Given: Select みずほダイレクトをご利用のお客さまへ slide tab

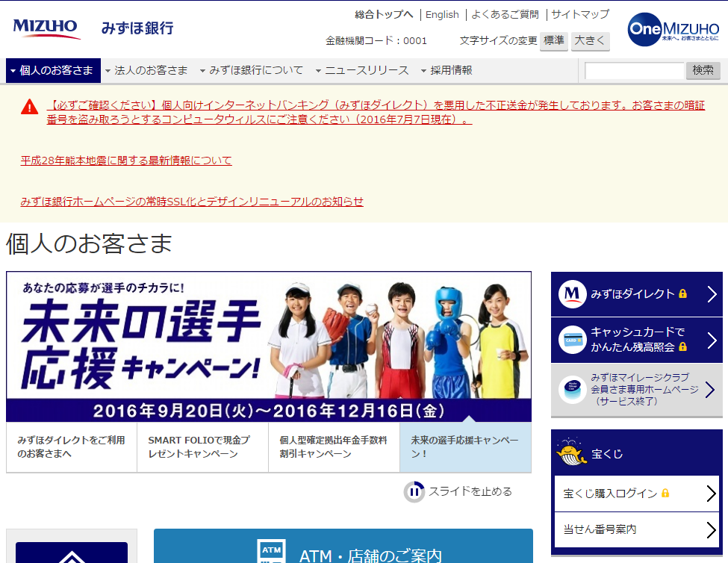Looking at the screenshot, I should 72,447.
